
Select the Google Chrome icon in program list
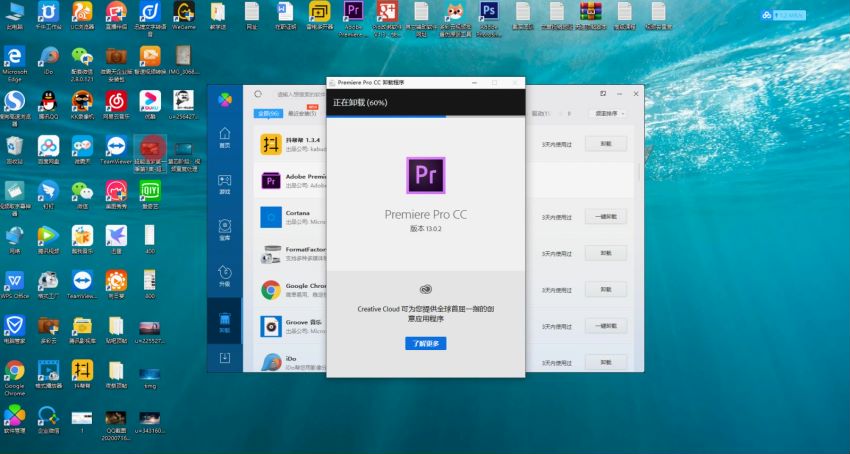271,290
